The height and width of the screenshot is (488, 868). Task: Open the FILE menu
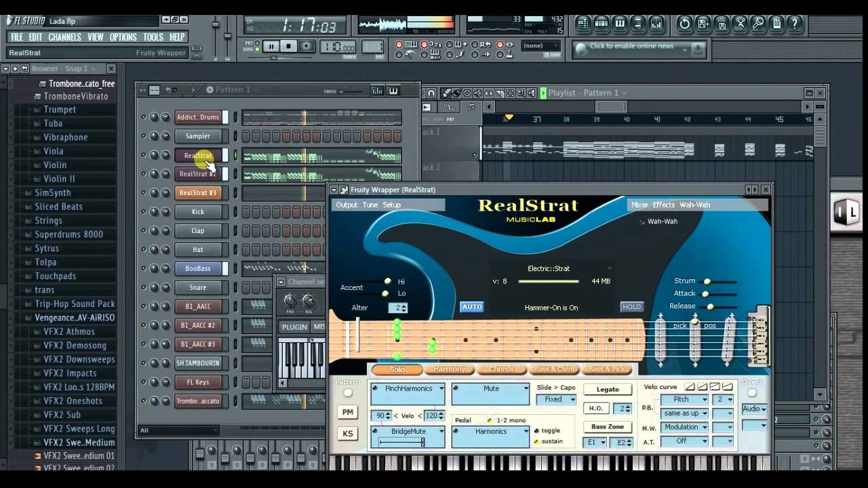pos(17,37)
